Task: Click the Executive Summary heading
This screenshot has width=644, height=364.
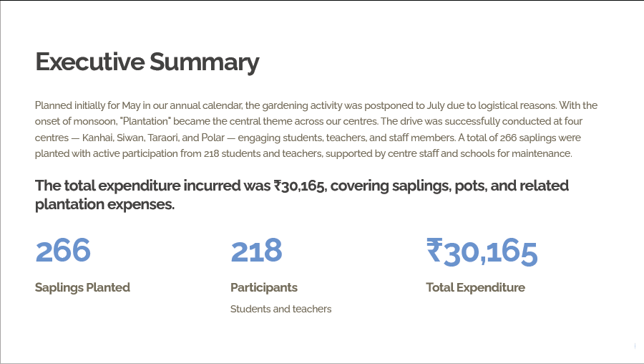Action: [147, 62]
